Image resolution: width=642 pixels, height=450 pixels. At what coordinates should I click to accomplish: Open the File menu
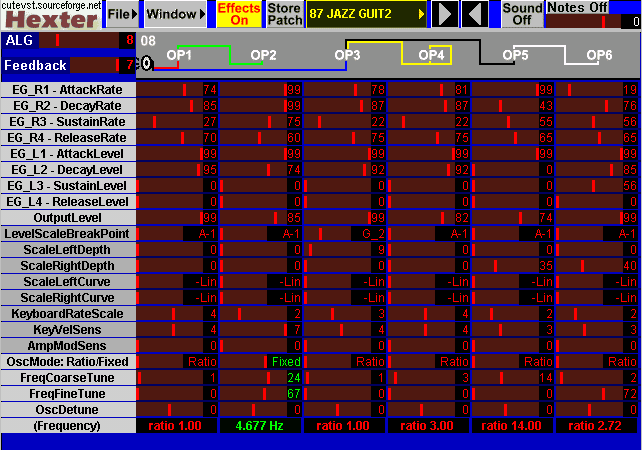[122, 14]
